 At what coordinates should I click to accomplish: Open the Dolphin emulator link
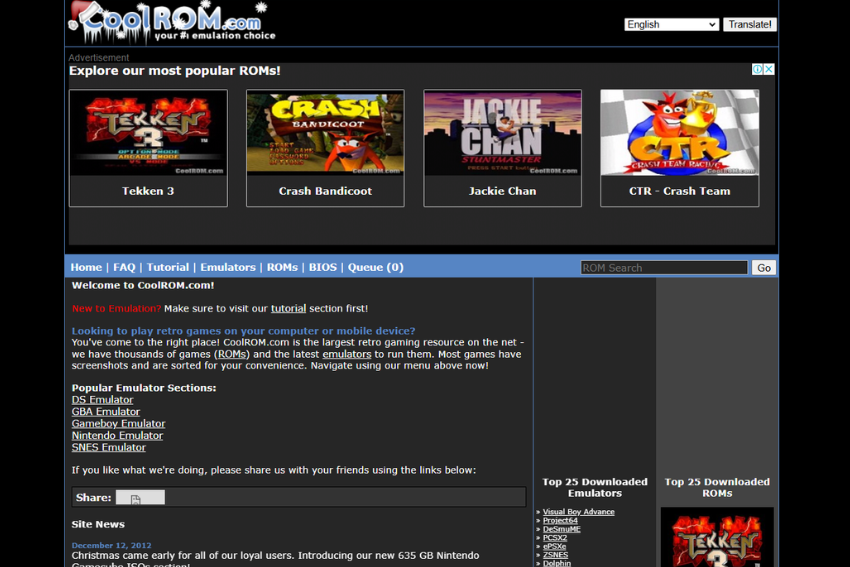click(x=557, y=563)
